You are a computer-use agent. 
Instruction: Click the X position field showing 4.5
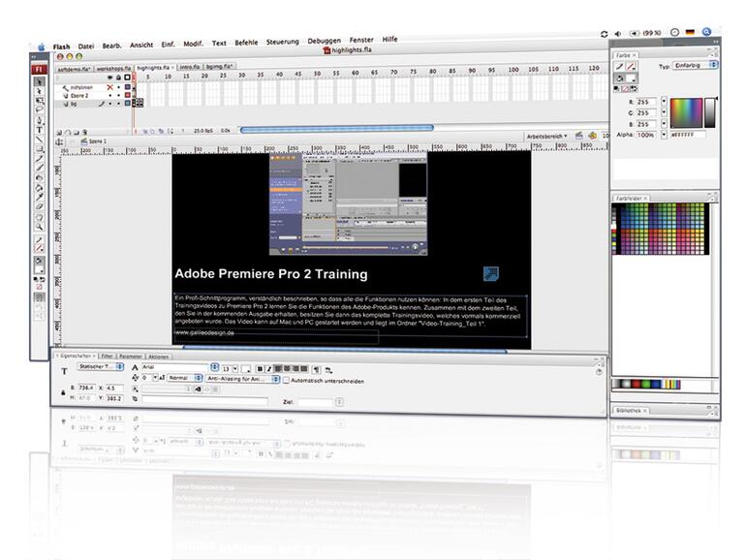point(113,389)
